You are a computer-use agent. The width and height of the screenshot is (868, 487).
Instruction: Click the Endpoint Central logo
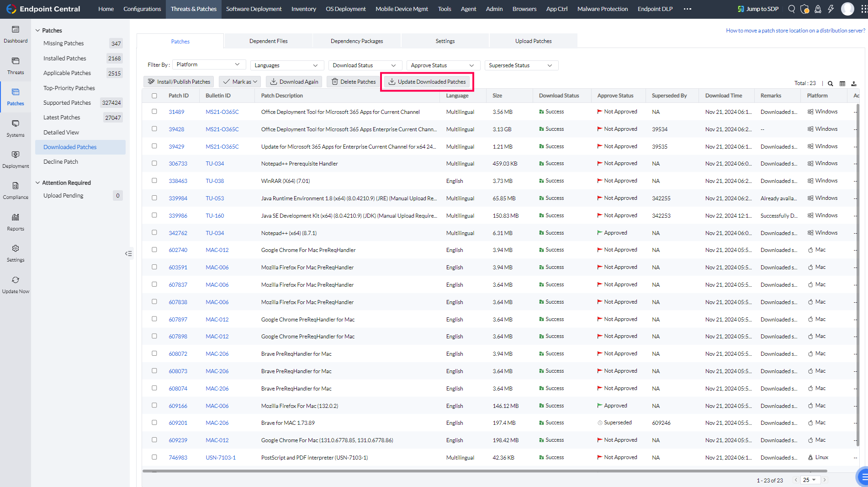click(43, 9)
